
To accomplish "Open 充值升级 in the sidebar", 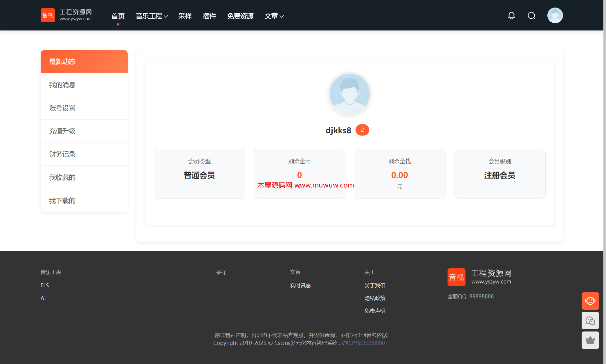I will [62, 131].
